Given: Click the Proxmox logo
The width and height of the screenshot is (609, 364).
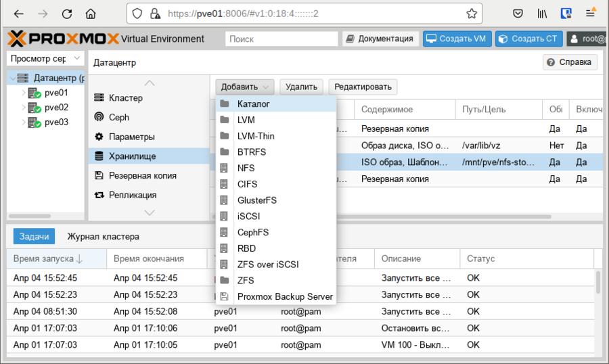Looking at the screenshot, I should pos(63,39).
